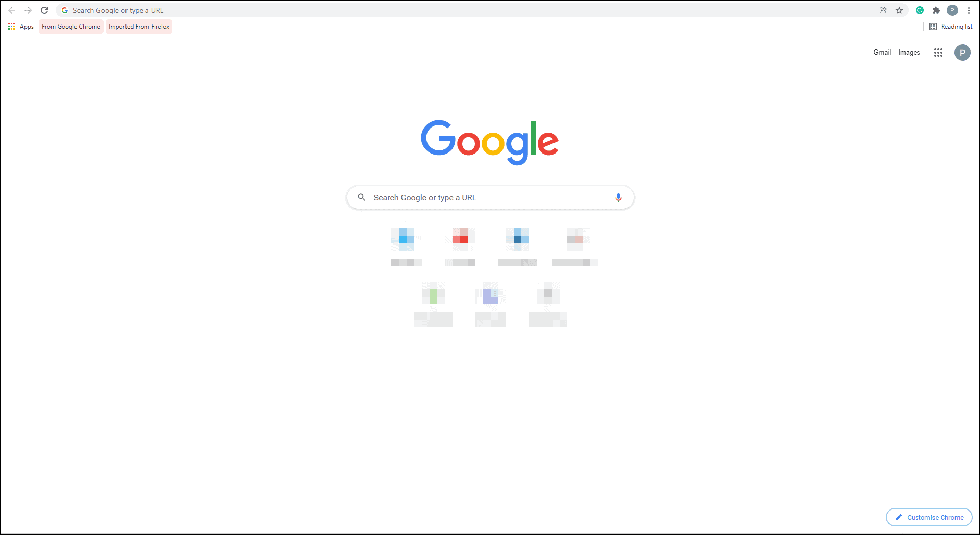Viewport: 980px width, 535px height.
Task: Open the share page icon in address bar
Action: click(x=883, y=10)
